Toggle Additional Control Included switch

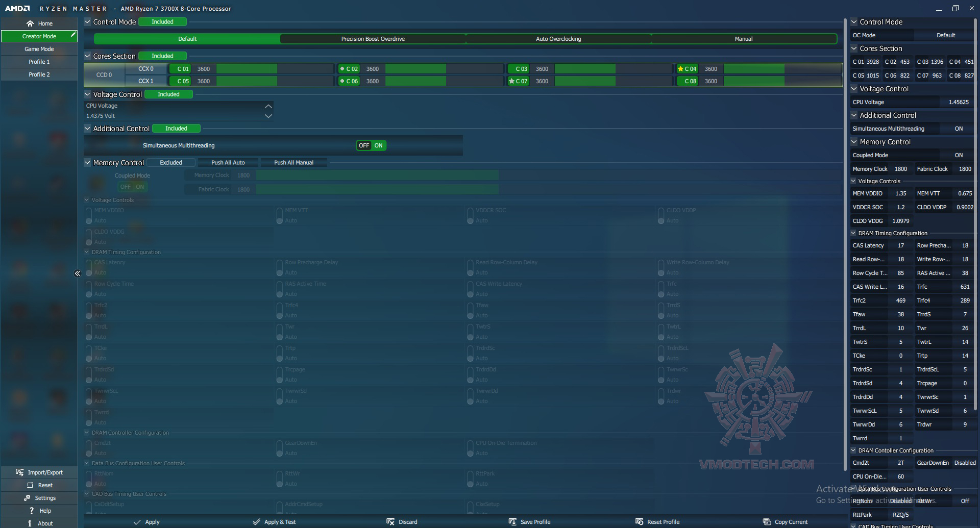tap(176, 129)
